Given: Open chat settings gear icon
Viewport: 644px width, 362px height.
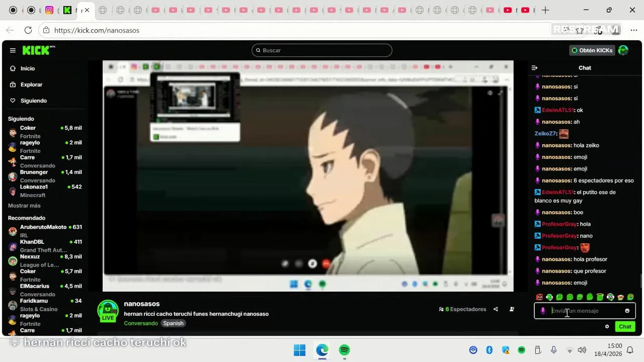Looking at the screenshot, I should (x=607, y=326).
